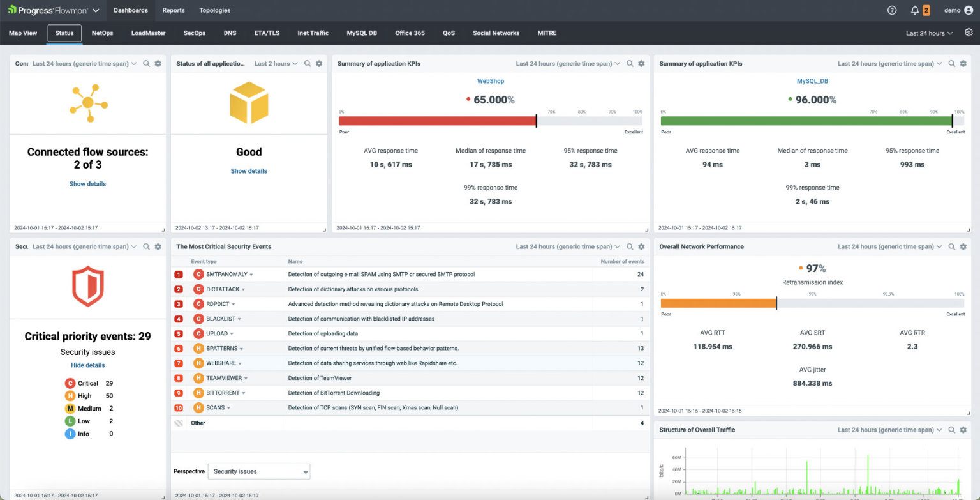Click the red WebShop performance gauge bar
This screenshot has width=980, height=500.
point(438,120)
